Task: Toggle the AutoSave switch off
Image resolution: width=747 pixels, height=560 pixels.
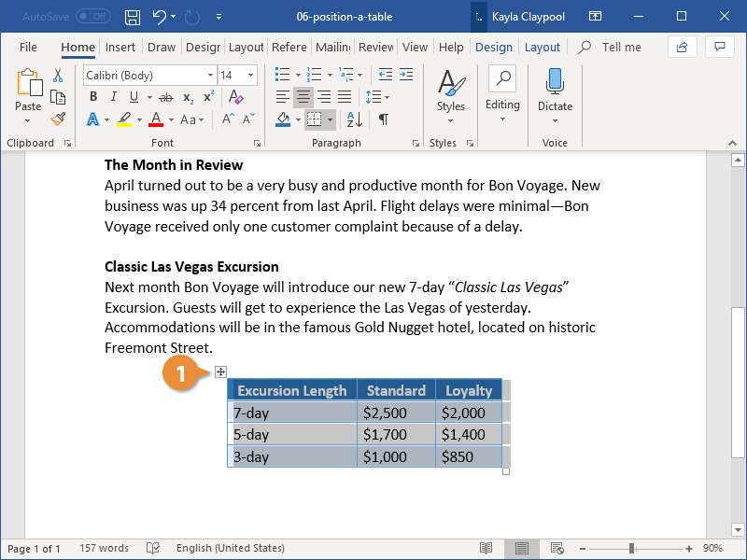Action: click(x=92, y=16)
